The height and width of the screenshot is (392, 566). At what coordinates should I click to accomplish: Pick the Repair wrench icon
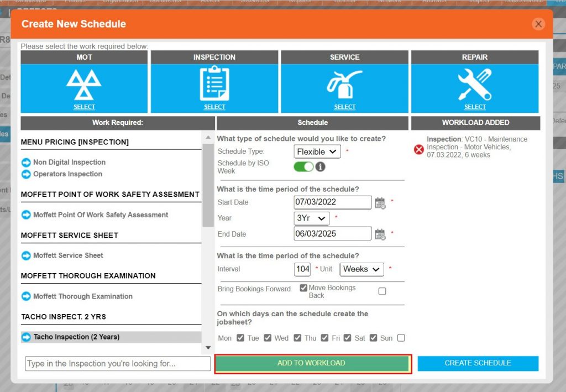[474, 84]
